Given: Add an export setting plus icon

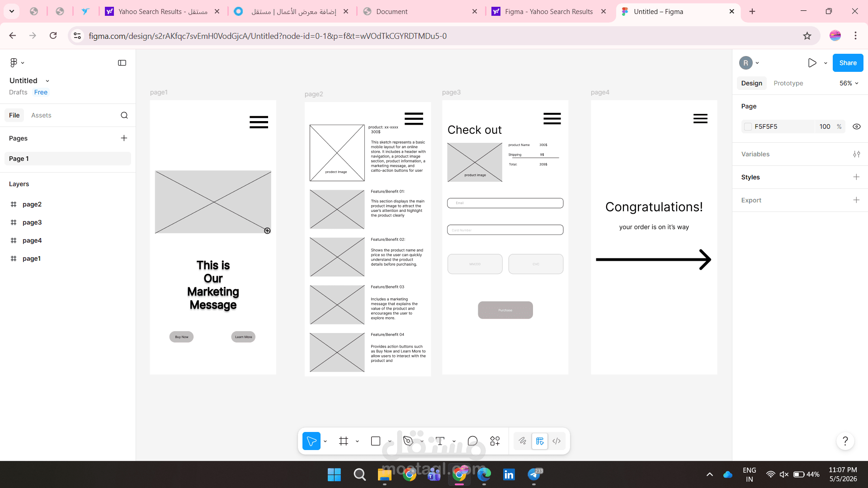Looking at the screenshot, I should pos(856,200).
